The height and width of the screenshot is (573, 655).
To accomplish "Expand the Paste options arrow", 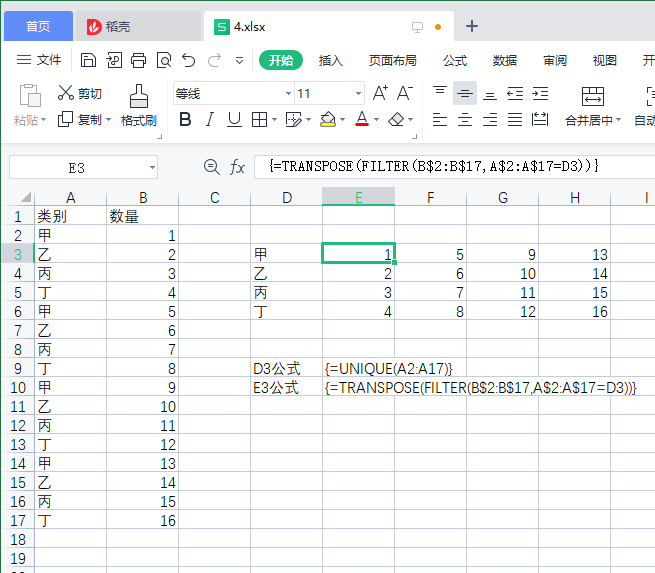I will point(43,120).
